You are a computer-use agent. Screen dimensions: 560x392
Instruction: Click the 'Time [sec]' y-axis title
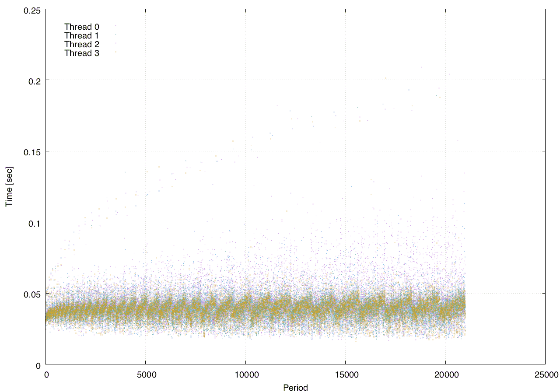(x=9, y=187)
